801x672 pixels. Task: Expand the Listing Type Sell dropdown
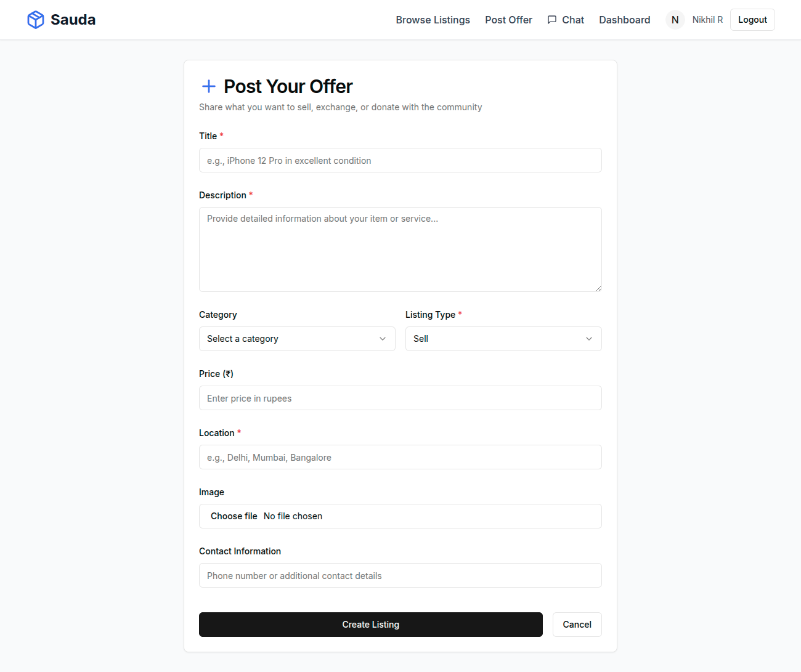pos(503,339)
